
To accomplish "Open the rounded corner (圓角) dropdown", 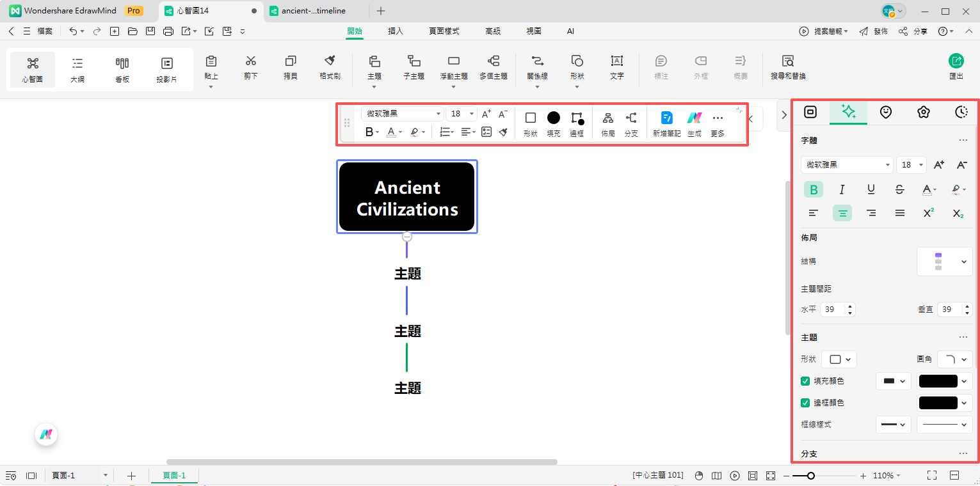I will pos(954,359).
